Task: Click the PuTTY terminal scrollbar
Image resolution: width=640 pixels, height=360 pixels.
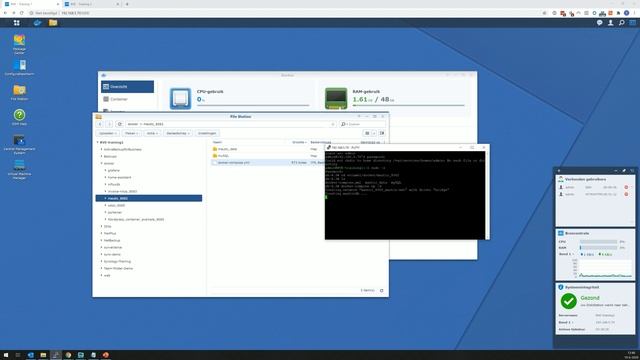Action: click(x=487, y=195)
